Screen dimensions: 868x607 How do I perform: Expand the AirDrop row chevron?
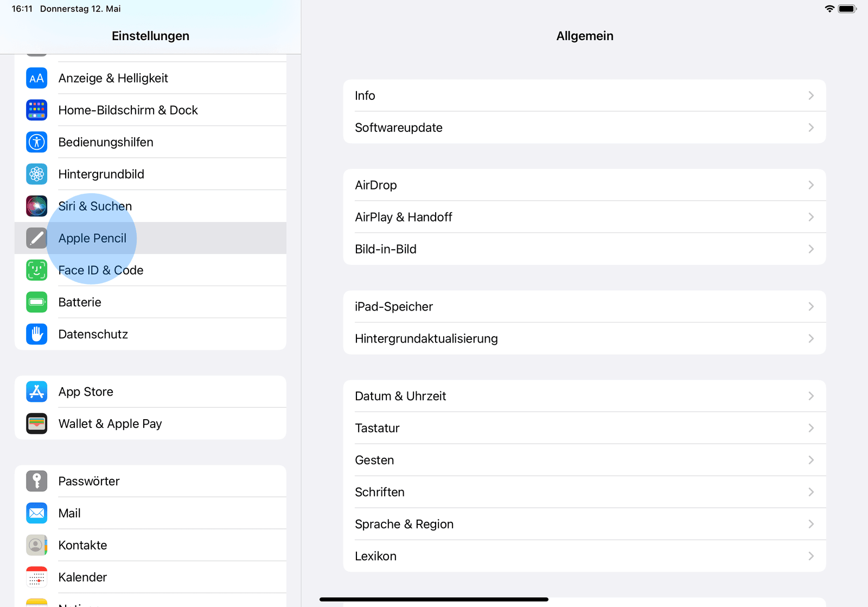tap(811, 185)
